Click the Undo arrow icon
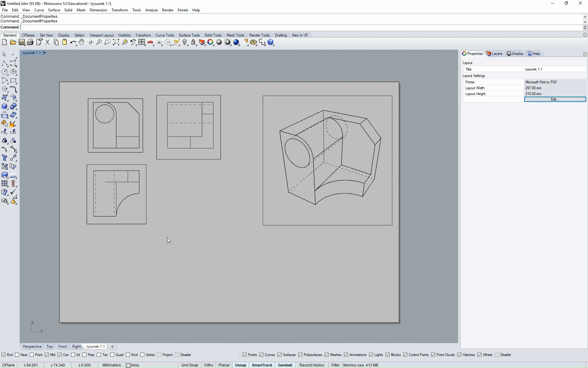The height and width of the screenshot is (368, 588). pyautogui.click(x=73, y=42)
